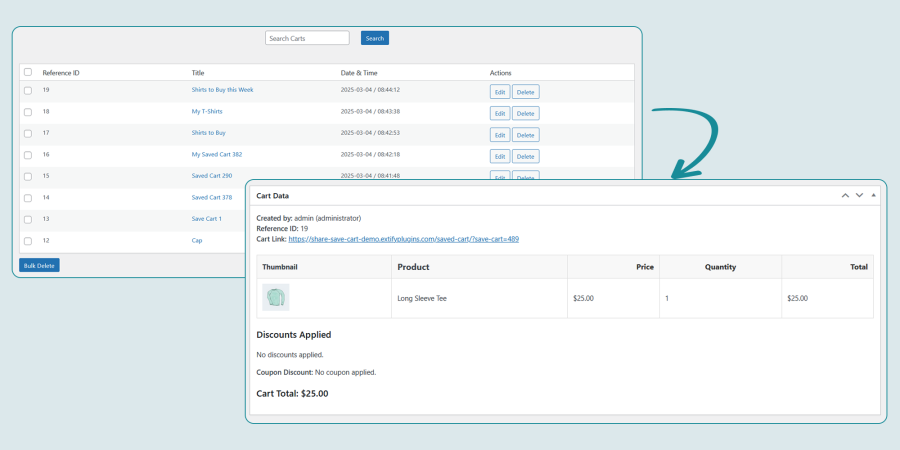Screen dimensions: 900x450
Task: Click into the Search Carts field
Action: tap(307, 38)
